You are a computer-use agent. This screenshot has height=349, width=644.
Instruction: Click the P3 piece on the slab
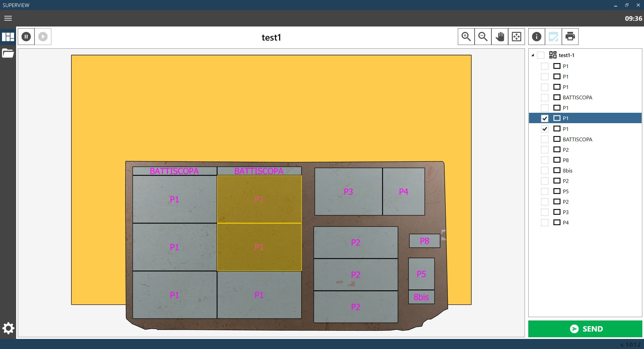coord(348,192)
